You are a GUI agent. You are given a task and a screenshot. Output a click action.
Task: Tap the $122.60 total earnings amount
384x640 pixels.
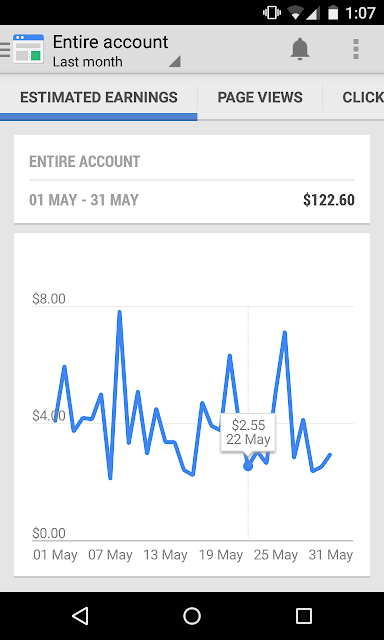click(x=329, y=200)
